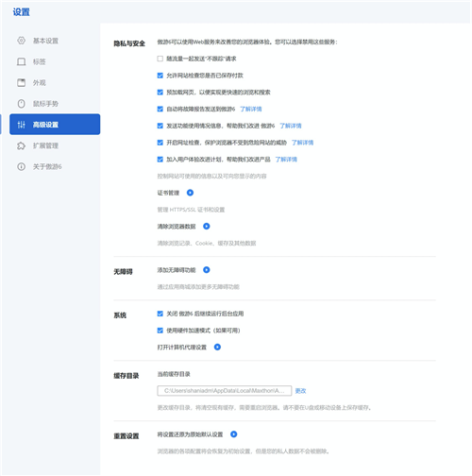Click the 无障碍 section heading
The width and height of the screenshot is (472, 476).
point(123,272)
